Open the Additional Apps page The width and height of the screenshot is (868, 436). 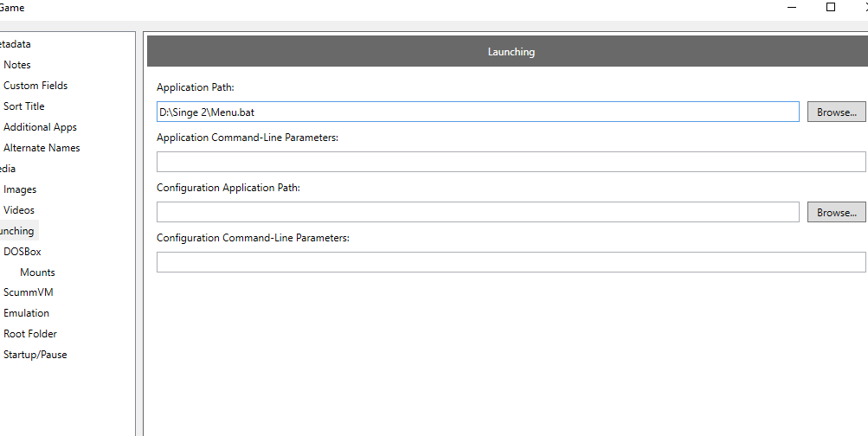click(40, 127)
